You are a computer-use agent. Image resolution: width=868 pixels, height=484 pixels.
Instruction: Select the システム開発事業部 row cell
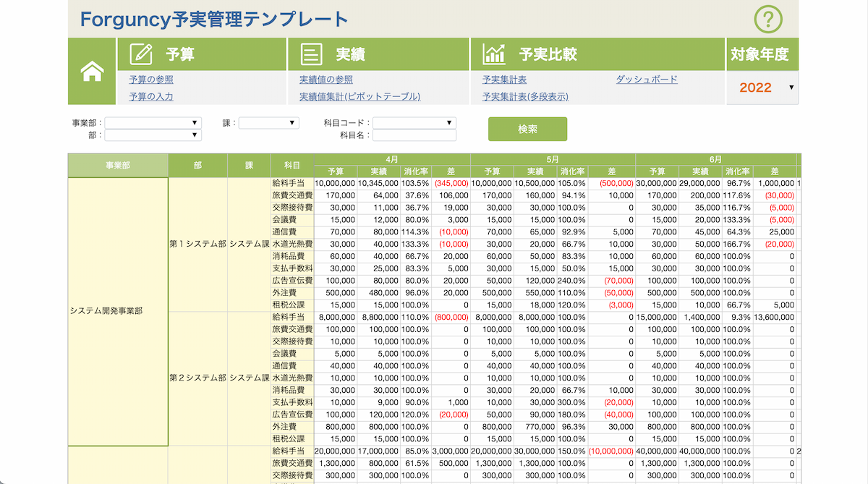(118, 310)
